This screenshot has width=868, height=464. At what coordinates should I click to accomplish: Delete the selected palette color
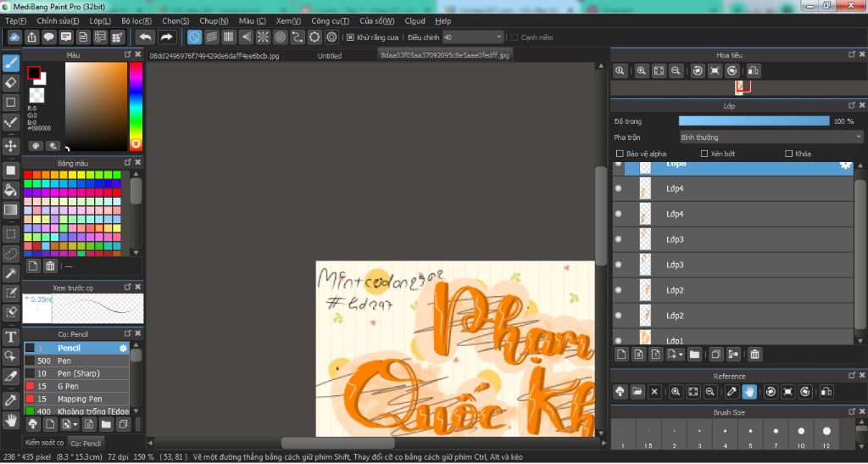(x=50, y=266)
